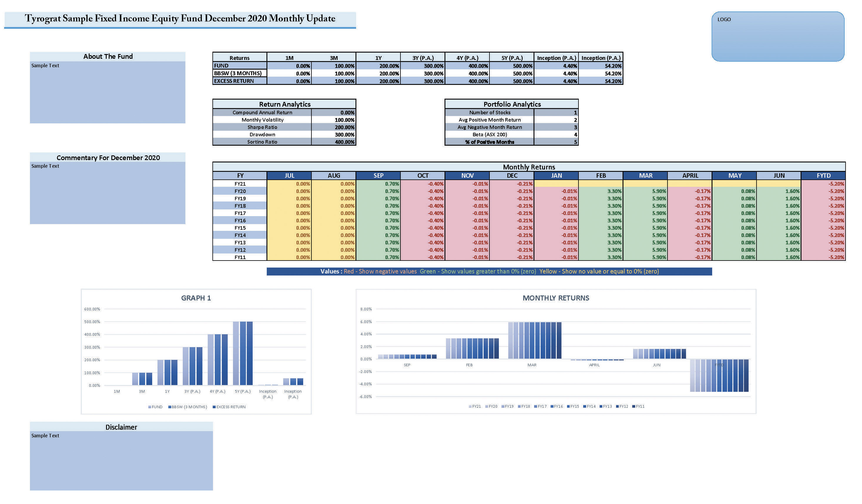The width and height of the screenshot is (862, 504).
Task: Click the Beta (ASX 200) row label
Action: (489, 135)
